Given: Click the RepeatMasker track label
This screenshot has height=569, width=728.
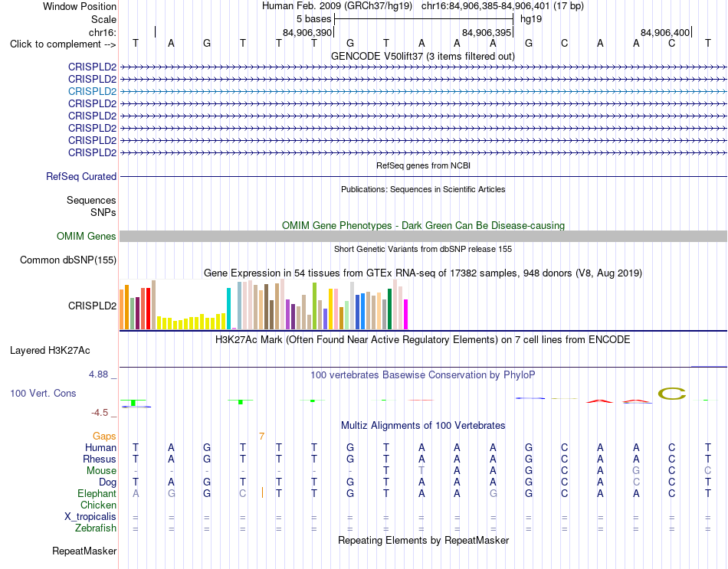Looking at the screenshot, I should [x=84, y=551].
